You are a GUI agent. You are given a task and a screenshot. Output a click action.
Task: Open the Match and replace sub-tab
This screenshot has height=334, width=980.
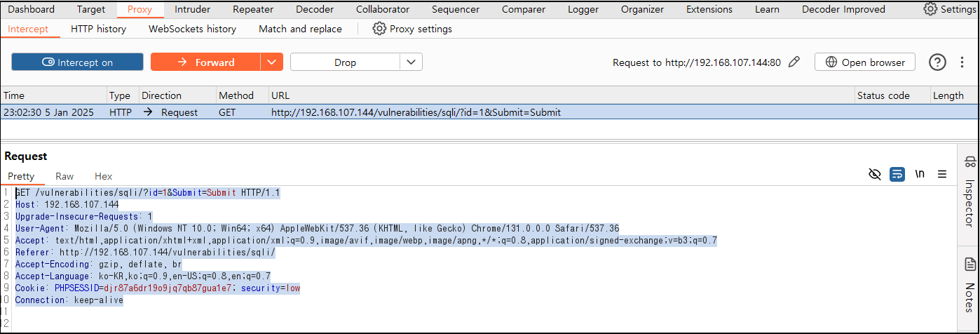[x=300, y=29]
